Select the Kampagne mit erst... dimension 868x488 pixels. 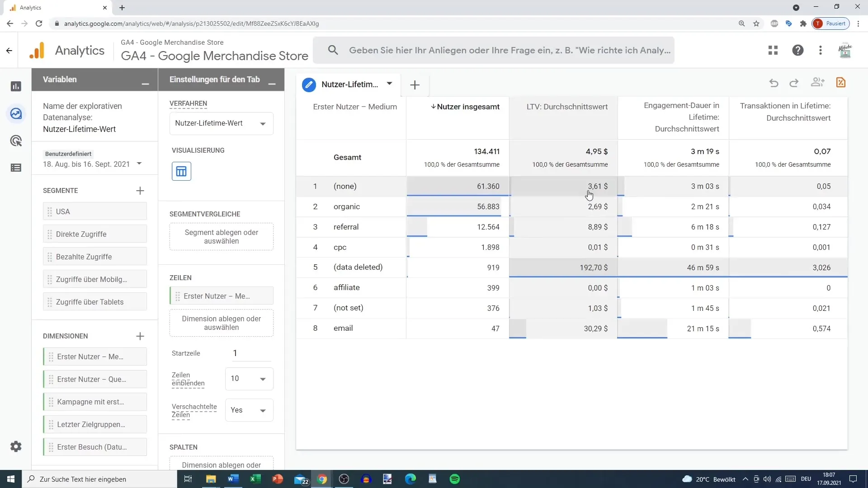[95, 402]
